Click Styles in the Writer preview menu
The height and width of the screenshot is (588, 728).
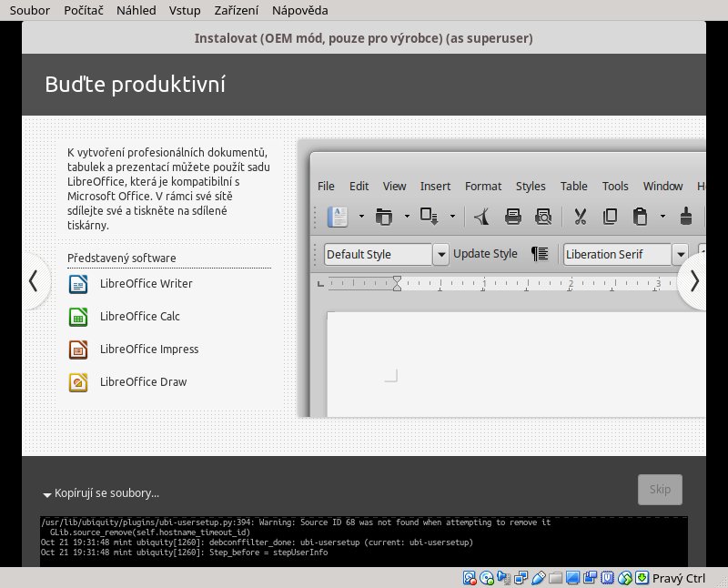pos(531,187)
